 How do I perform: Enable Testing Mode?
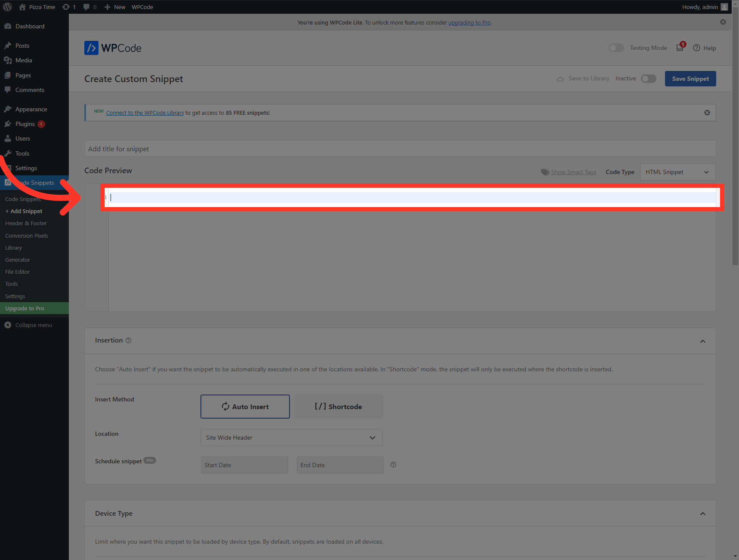click(616, 48)
